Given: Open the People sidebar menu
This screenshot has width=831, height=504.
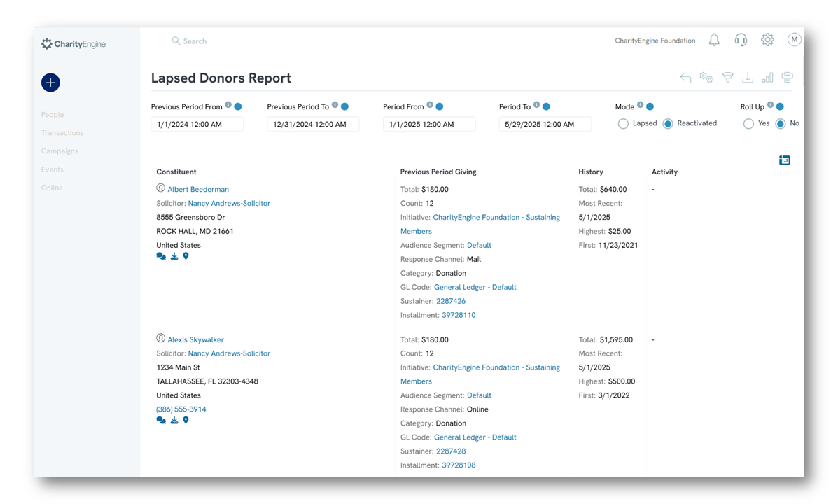Looking at the screenshot, I should [x=53, y=115].
